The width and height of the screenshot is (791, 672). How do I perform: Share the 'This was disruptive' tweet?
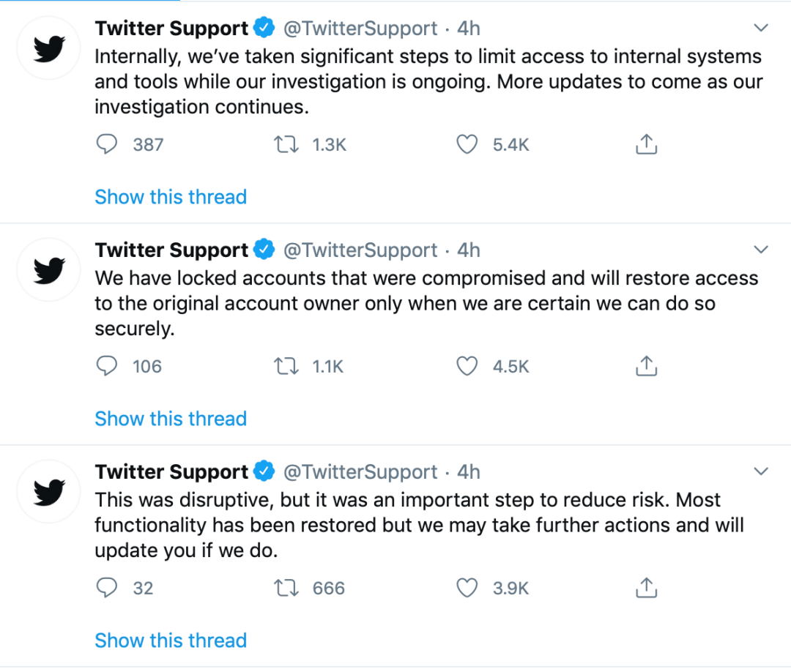645,588
